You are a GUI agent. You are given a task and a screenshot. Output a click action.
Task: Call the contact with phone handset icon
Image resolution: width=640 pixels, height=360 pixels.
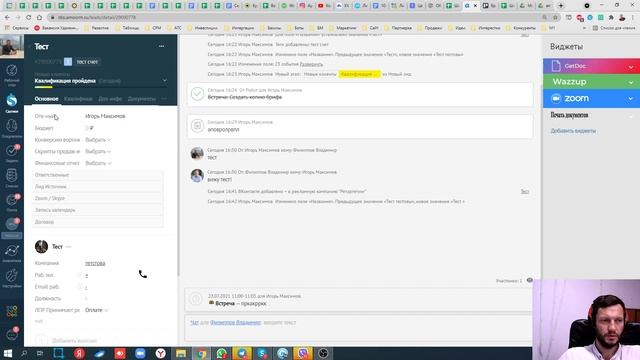[142, 274]
